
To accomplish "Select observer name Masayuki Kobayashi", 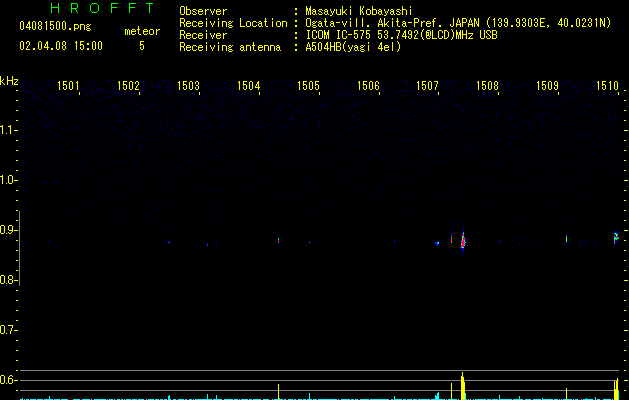I will pyautogui.click(x=359, y=11).
